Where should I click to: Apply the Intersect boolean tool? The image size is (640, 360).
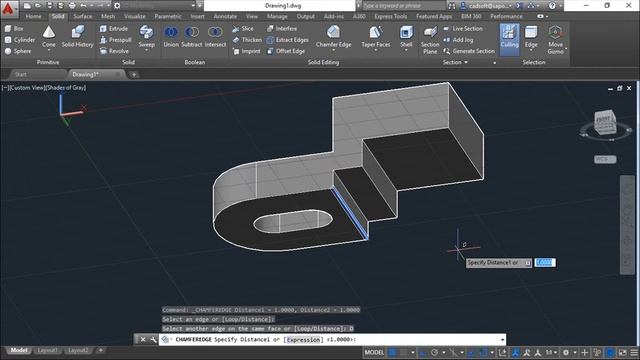click(x=215, y=37)
